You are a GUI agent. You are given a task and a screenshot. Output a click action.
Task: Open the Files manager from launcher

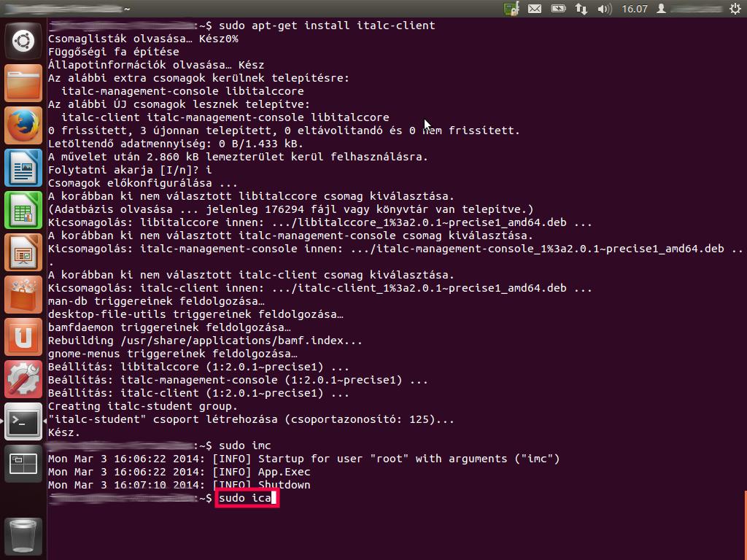coord(23,83)
